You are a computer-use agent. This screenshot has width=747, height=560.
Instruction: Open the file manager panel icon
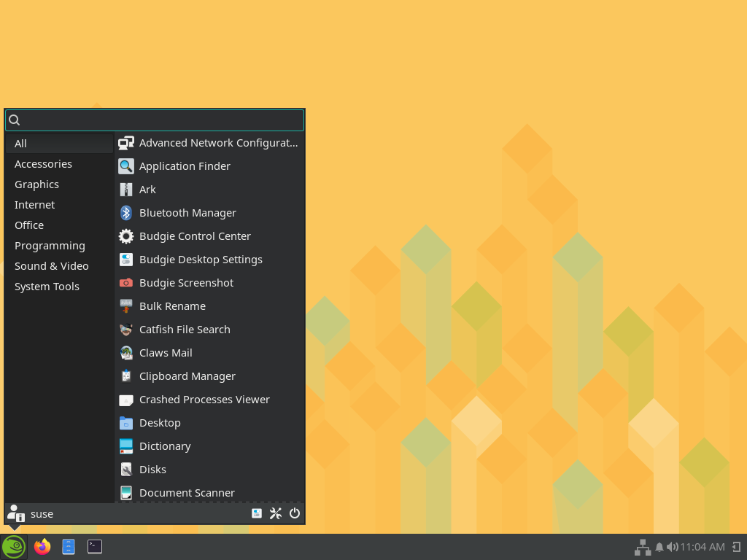pyautogui.click(x=69, y=546)
